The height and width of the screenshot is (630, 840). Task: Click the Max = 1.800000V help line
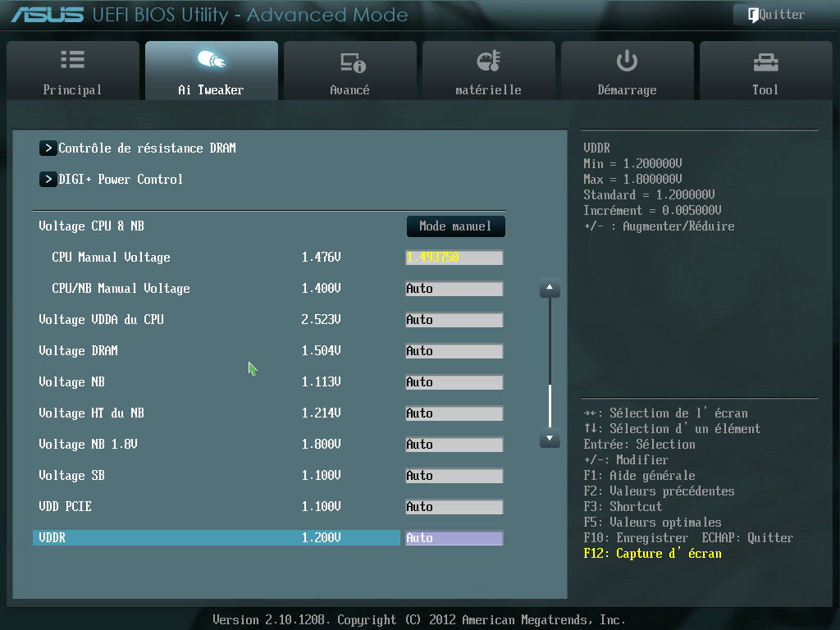coord(632,180)
